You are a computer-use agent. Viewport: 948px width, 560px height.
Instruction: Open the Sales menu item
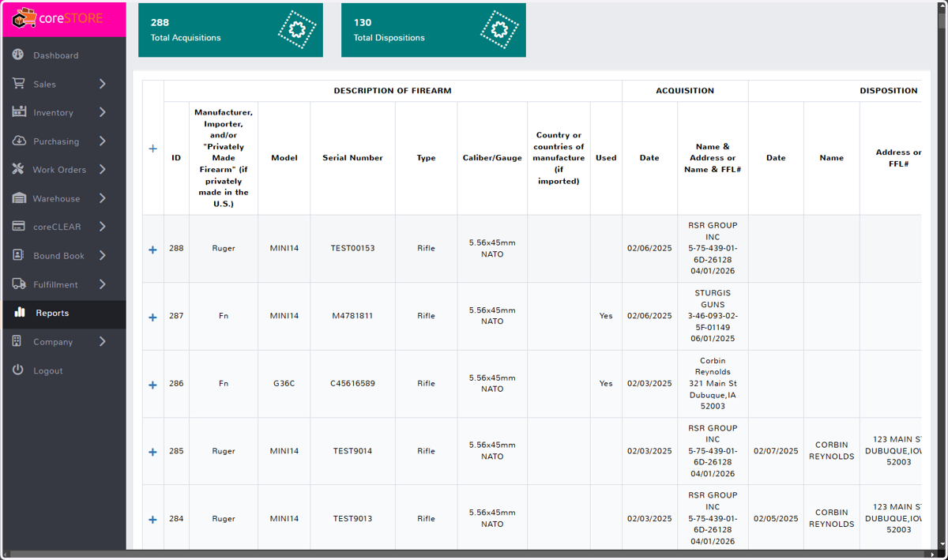click(x=63, y=84)
